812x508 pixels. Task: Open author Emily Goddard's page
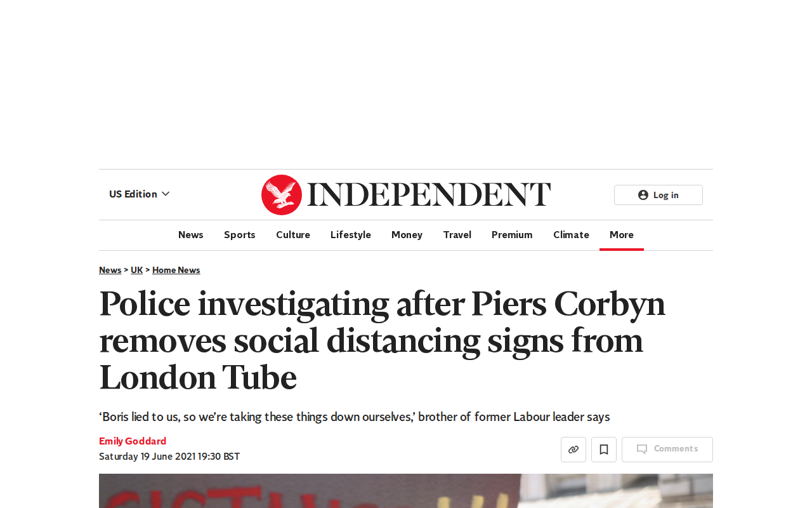point(133,441)
